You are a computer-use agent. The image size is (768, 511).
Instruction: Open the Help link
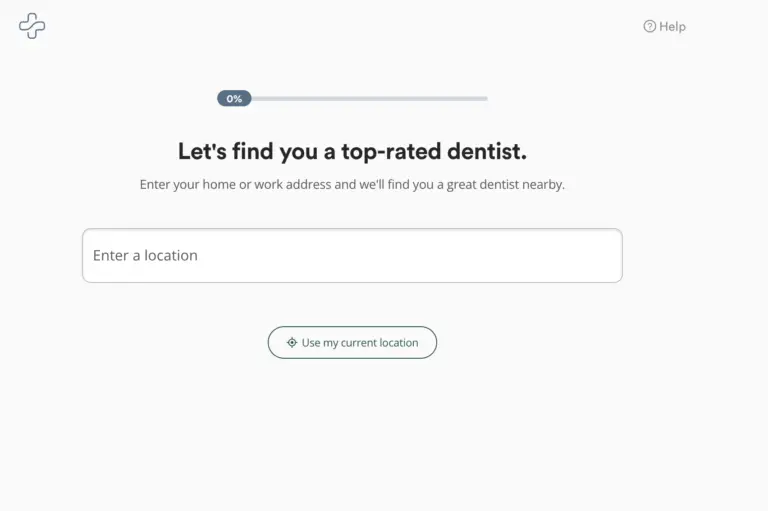click(665, 26)
